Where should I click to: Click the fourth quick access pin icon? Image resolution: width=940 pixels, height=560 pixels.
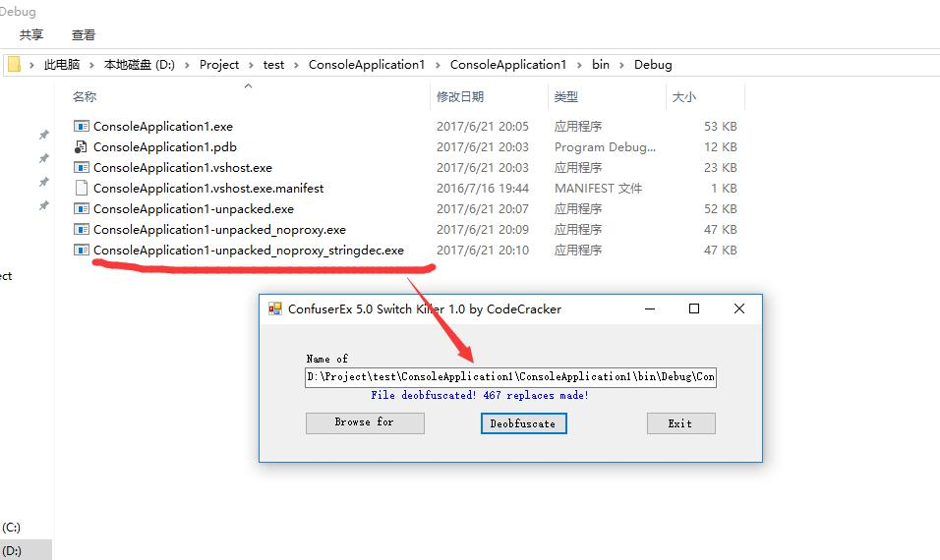[44, 205]
